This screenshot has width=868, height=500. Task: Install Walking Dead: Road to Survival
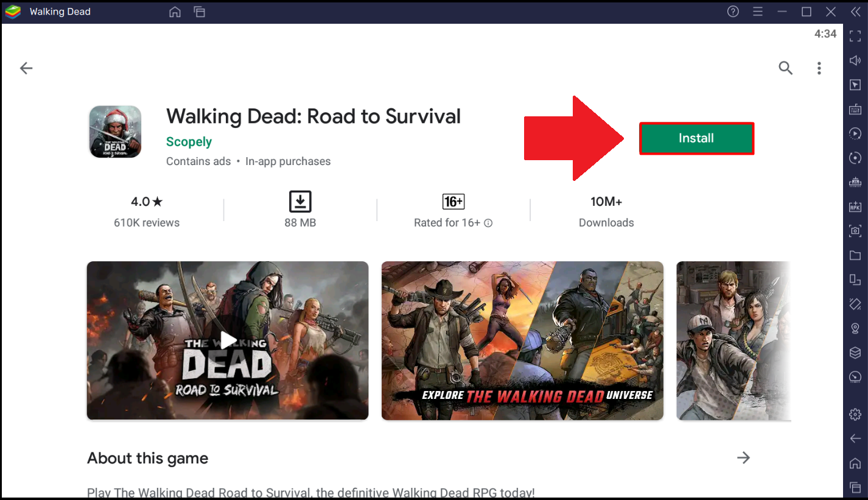(696, 138)
